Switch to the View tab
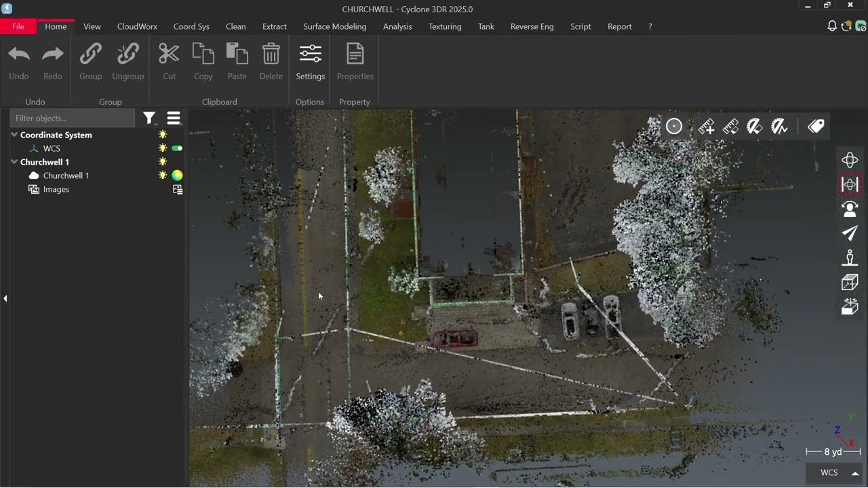Viewport: 868px width, 488px height. (92, 26)
